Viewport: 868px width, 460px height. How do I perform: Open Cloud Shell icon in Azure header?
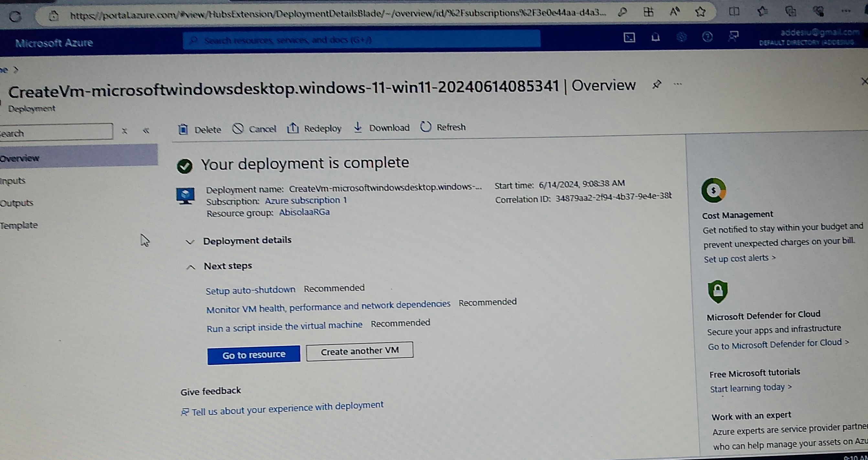pos(629,37)
